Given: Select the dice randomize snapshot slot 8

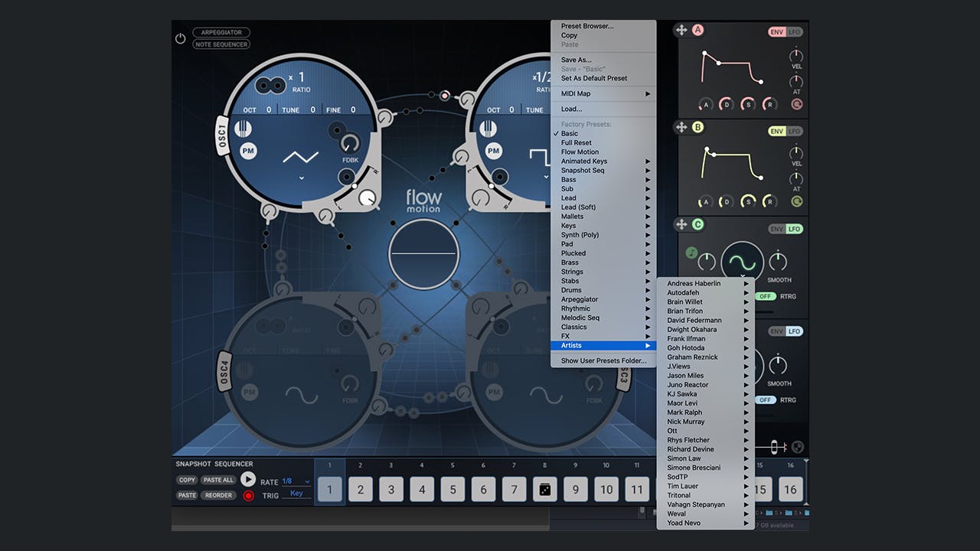Looking at the screenshot, I should [544, 489].
